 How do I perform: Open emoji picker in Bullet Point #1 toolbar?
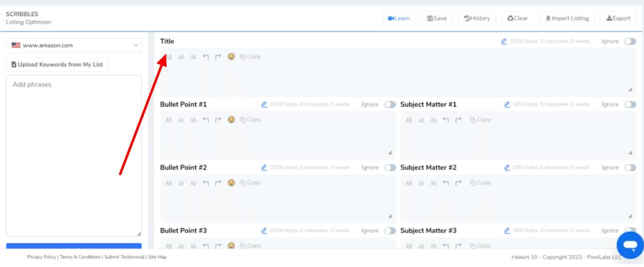pos(231,120)
